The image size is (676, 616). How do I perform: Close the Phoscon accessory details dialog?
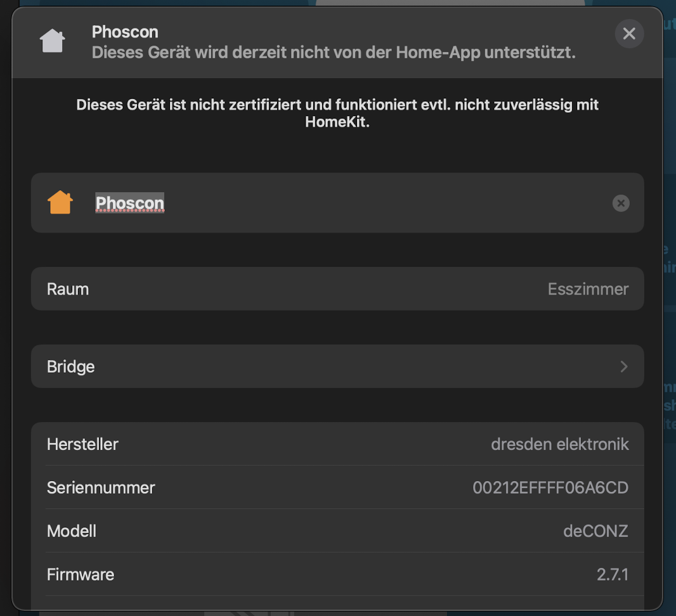629,34
